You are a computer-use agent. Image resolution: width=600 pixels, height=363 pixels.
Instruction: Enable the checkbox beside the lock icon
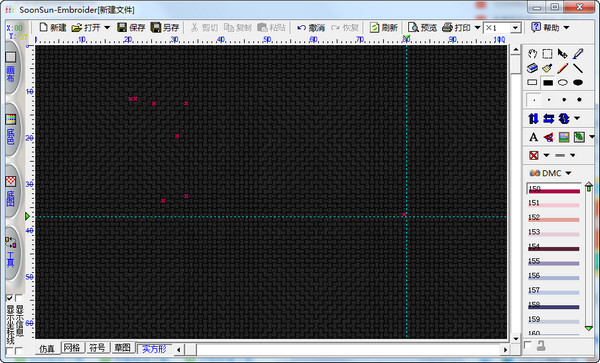coord(528,345)
